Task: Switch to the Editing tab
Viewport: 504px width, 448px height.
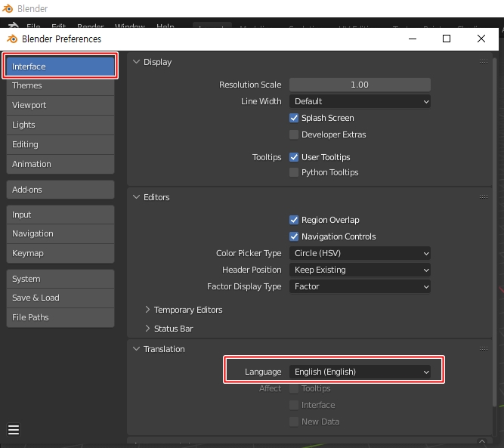Action: pos(60,144)
